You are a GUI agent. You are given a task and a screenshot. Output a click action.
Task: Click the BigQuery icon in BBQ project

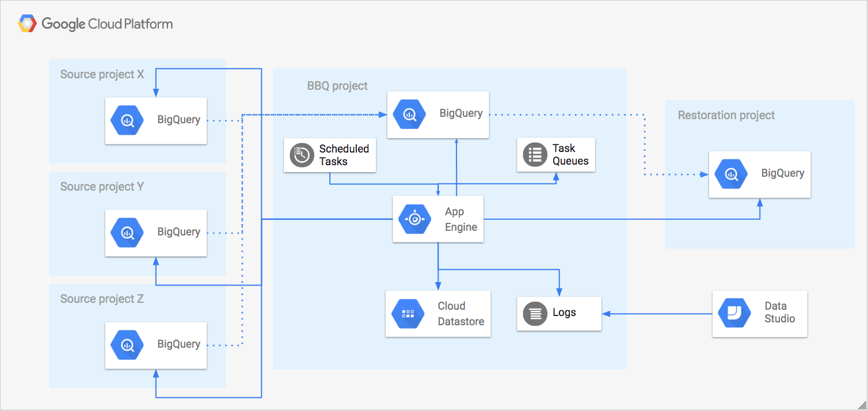(x=409, y=114)
